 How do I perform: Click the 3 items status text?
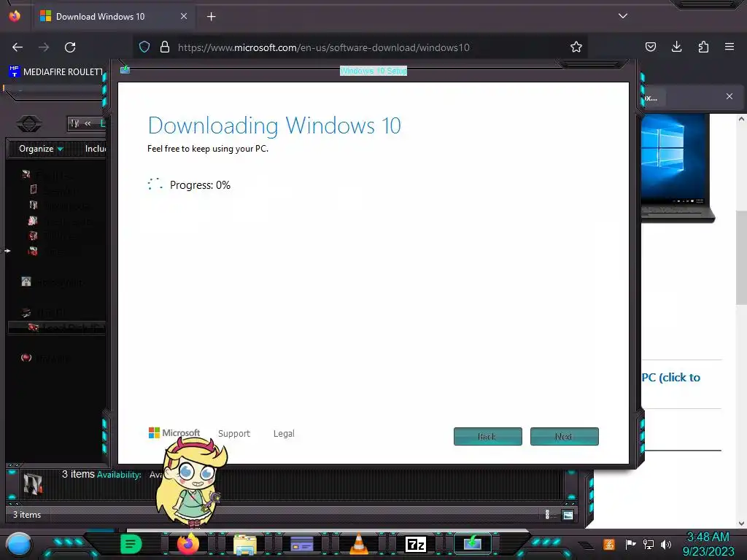(27, 515)
